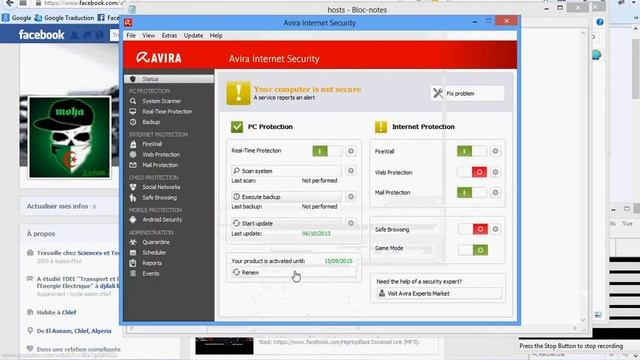Enable the Web Protection switch
This screenshot has width=640, height=360.
472,172
